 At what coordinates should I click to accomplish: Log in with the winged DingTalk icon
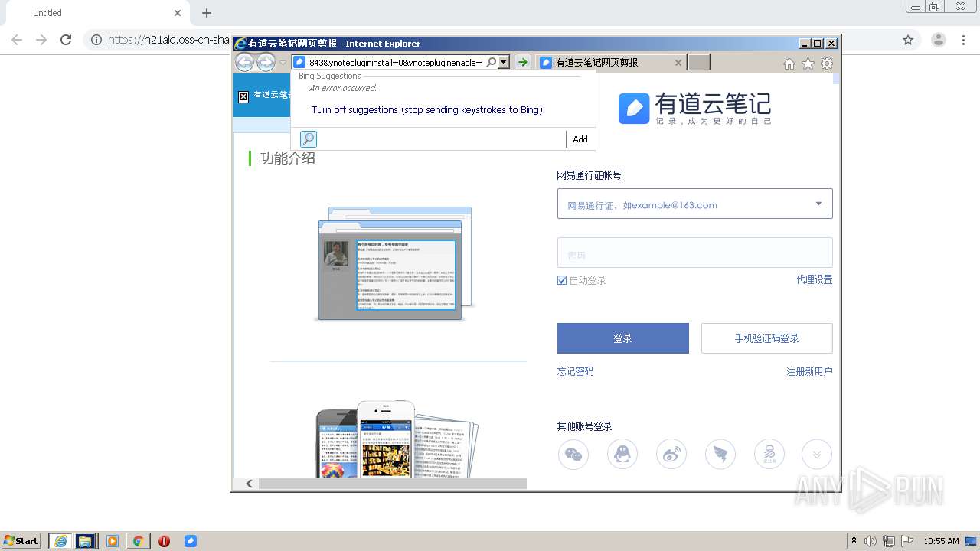(x=720, y=455)
